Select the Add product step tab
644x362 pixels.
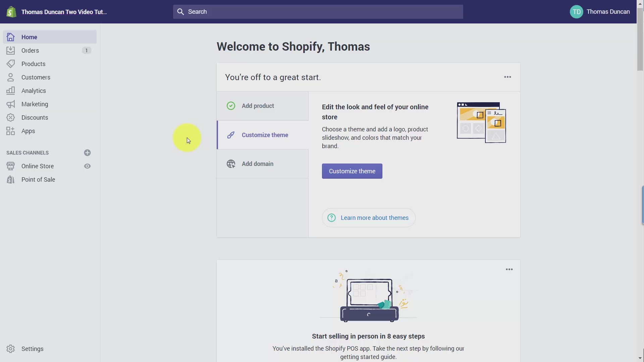coord(263,106)
